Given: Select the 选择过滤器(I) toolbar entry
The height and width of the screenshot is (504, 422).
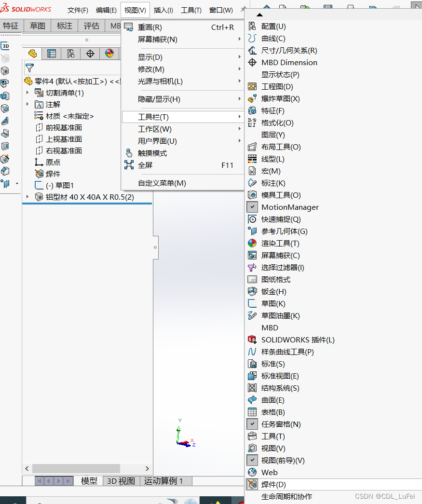Looking at the screenshot, I should coord(283,267).
